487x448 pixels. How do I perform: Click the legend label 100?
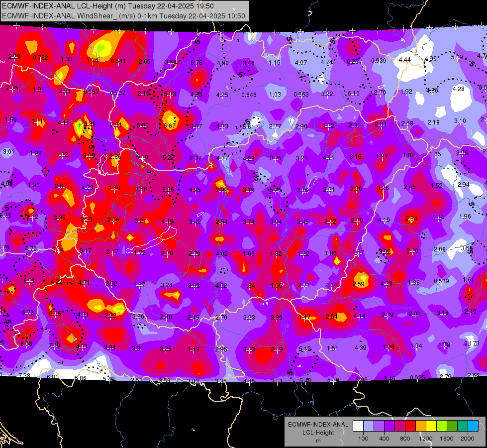[363, 439]
